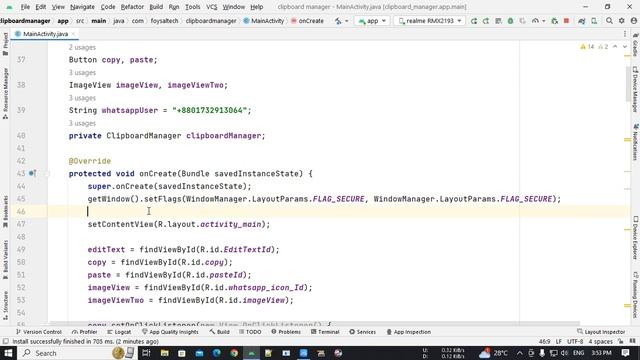Click the horizontal scrollbar below the code
640x360 pixels.
tap(315, 323)
